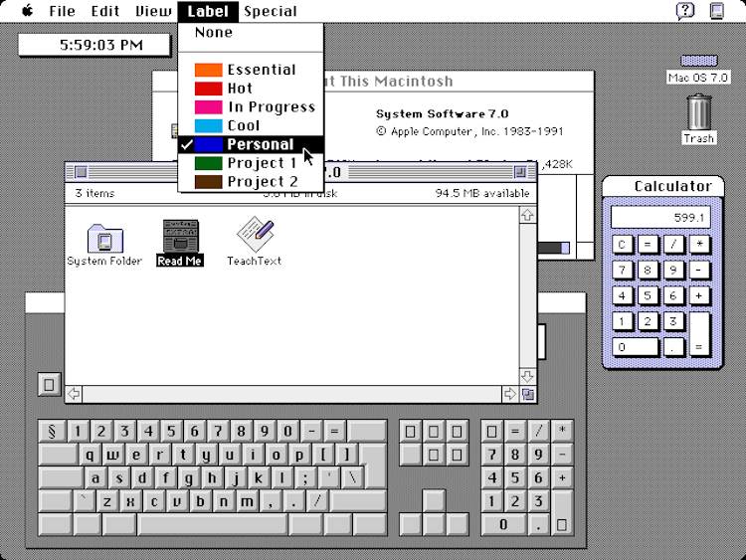Click the Key Caps g key
This screenshot has height=560, width=746.
point(189,477)
